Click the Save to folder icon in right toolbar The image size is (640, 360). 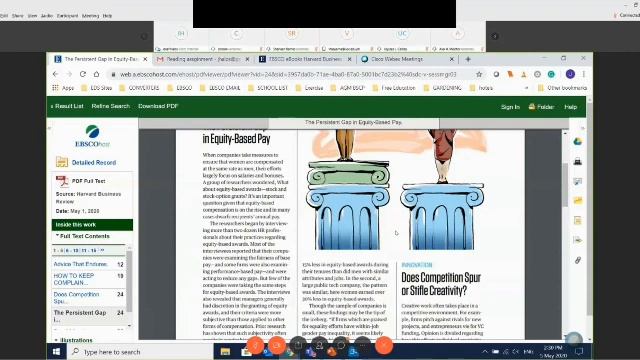click(x=578, y=200)
